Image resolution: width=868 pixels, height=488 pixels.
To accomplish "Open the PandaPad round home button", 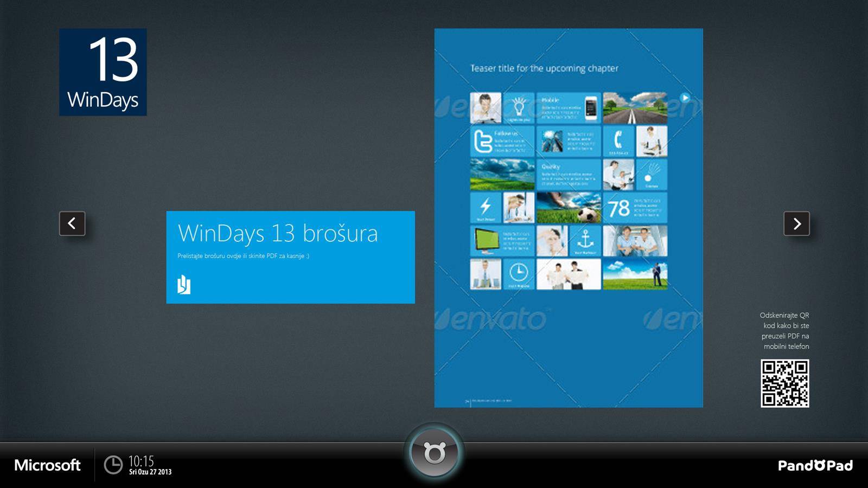I will tap(434, 453).
